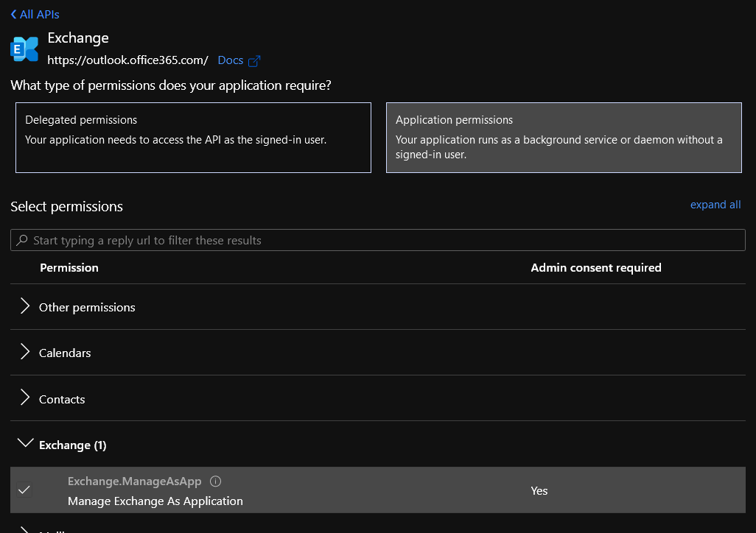Collapse the Exchange (1) group
The width and height of the screenshot is (756, 533).
pos(72,445)
